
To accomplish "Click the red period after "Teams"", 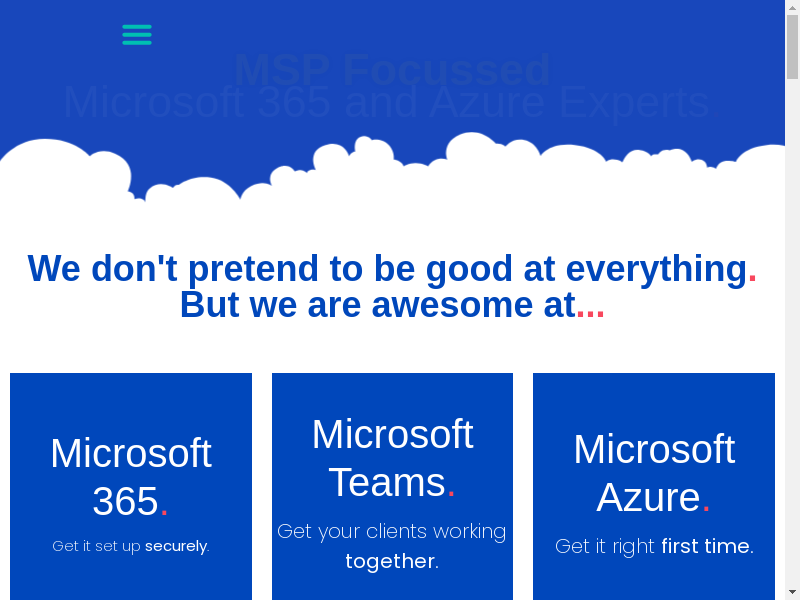I will pyautogui.click(x=451, y=486).
